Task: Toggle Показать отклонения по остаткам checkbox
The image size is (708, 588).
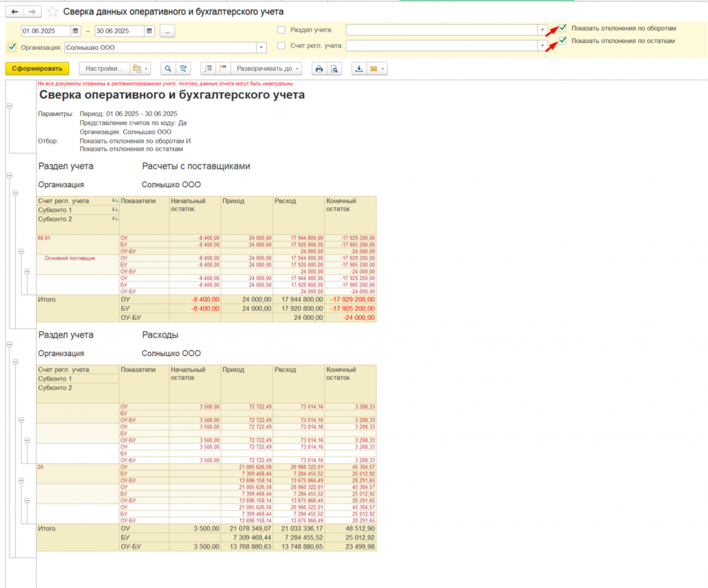Action: click(x=563, y=41)
